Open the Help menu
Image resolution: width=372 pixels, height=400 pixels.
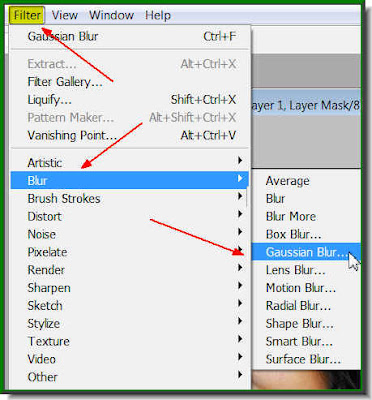pos(158,15)
